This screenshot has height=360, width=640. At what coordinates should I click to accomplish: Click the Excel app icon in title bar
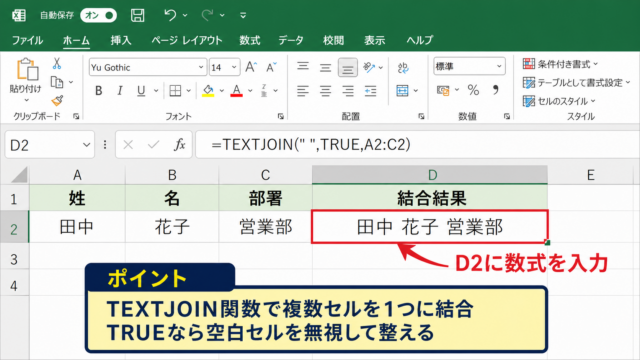[x=19, y=16]
